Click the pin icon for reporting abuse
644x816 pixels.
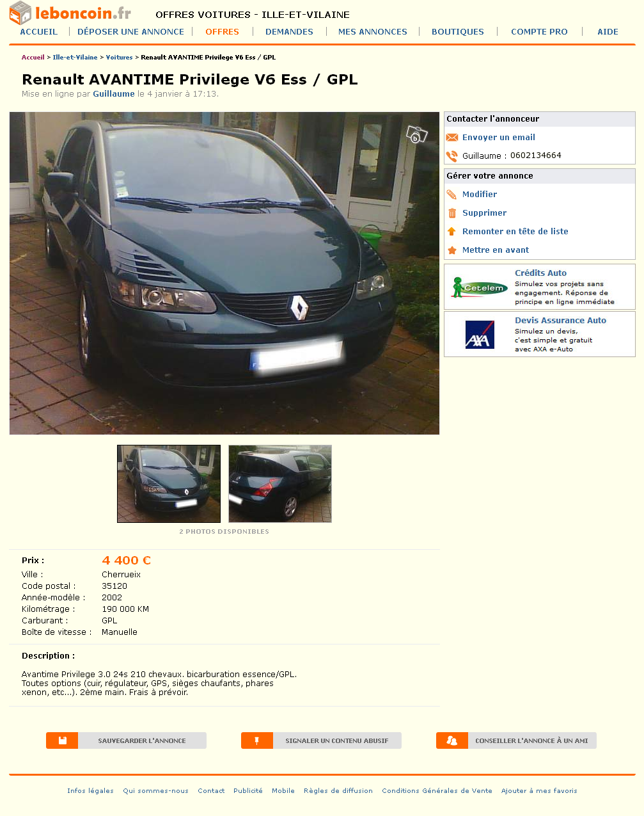(x=257, y=740)
